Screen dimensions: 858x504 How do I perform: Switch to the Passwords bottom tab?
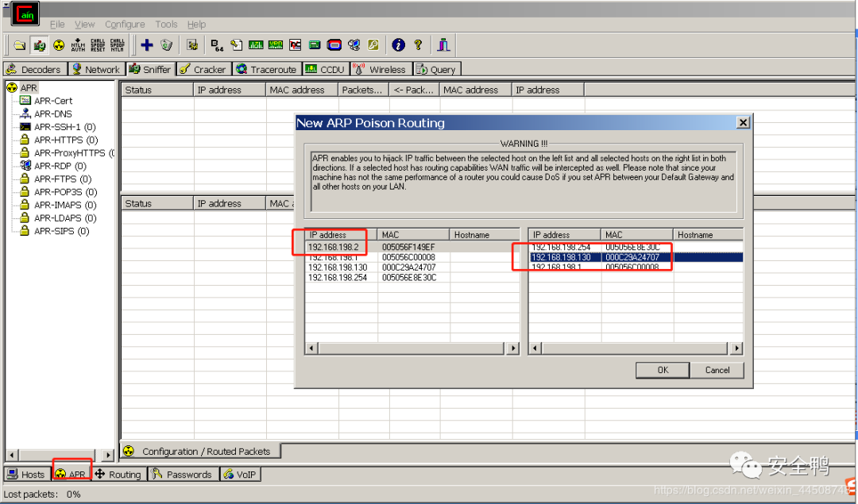tap(183, 475)
